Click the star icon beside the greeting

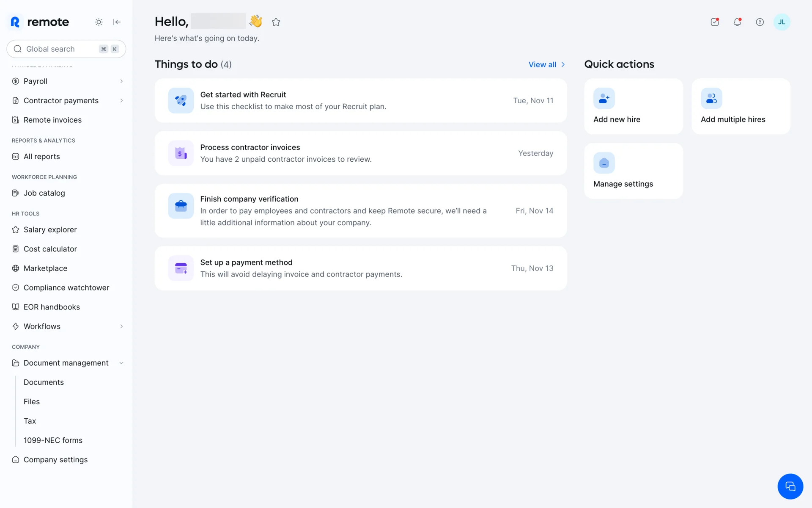point(276,22)
